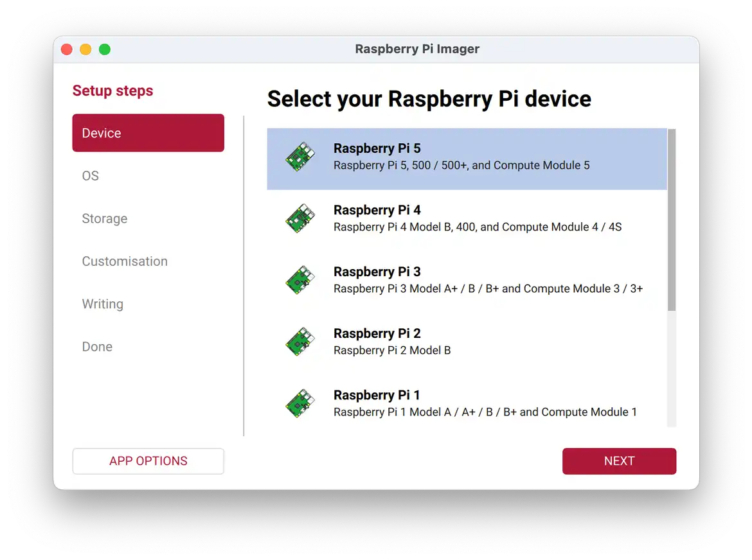
Task: Switch to the OS setup step
Action: click(x=91, y=176)
